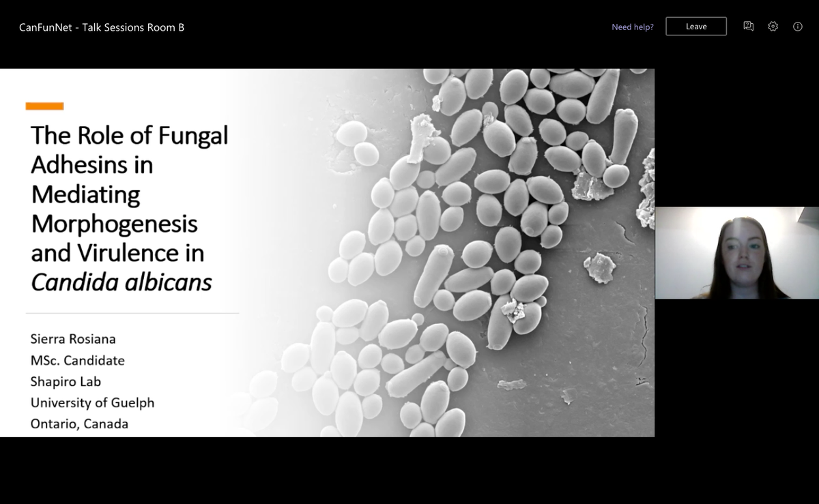Click the Leave button
819x504 pixels.
(x=696, y=27)
